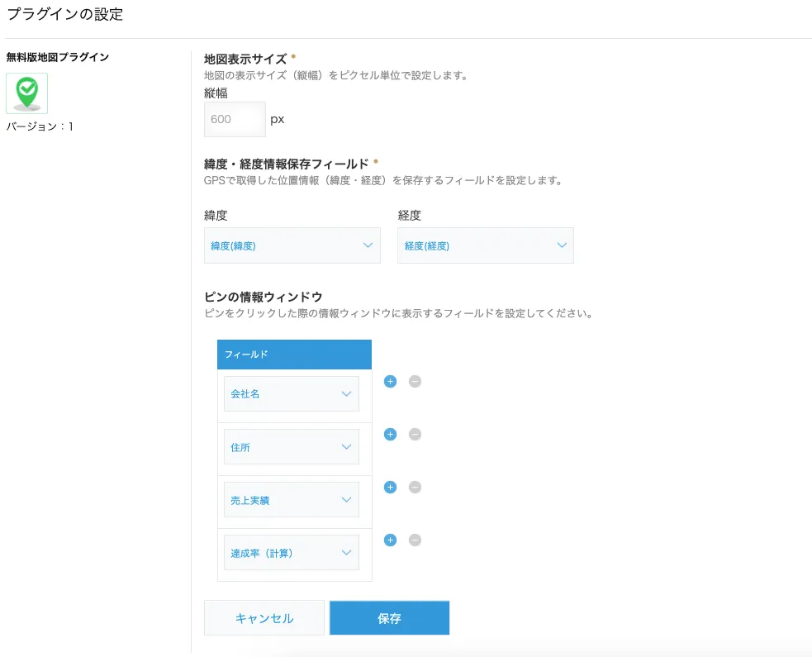
Task: Click the キャンセル button
Action: point(264,618)
